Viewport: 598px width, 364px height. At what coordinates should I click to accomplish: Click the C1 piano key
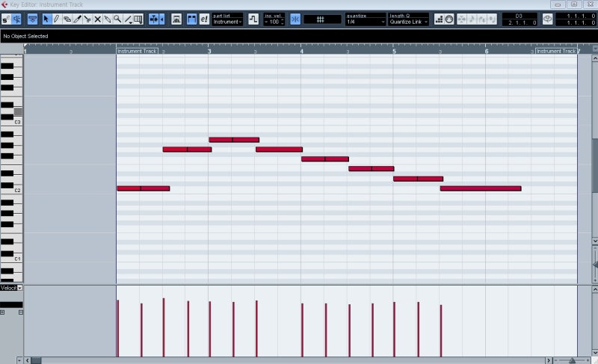pos(17,259)
